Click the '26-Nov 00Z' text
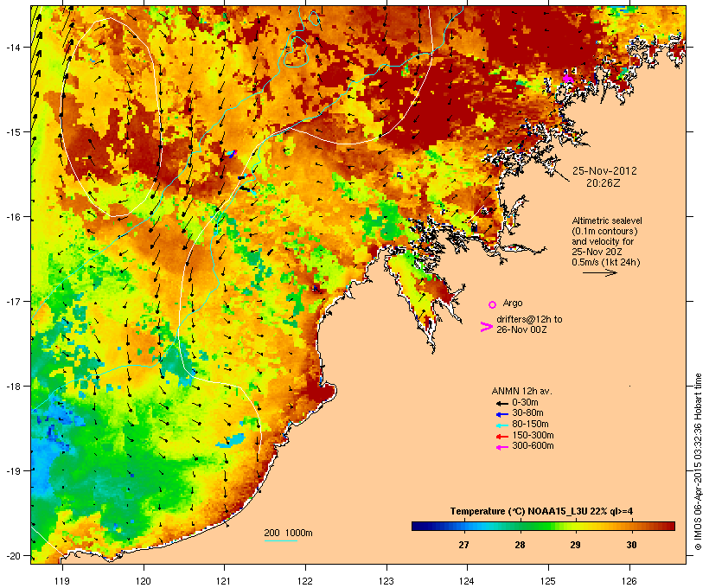 tap(521, 329)
